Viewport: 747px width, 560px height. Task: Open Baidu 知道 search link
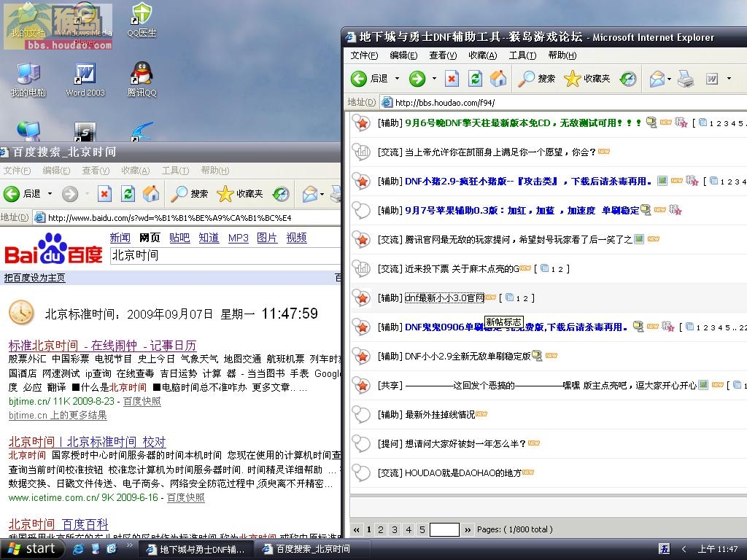(209, 238)
